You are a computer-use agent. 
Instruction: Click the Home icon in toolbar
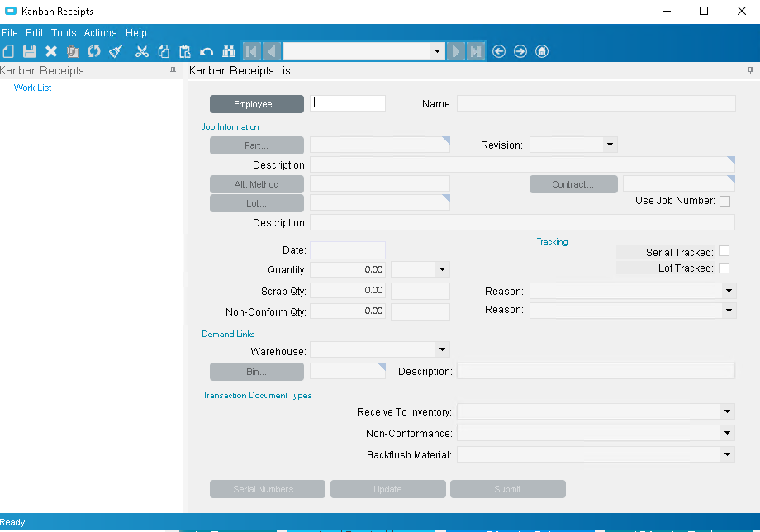pos(542,51)
